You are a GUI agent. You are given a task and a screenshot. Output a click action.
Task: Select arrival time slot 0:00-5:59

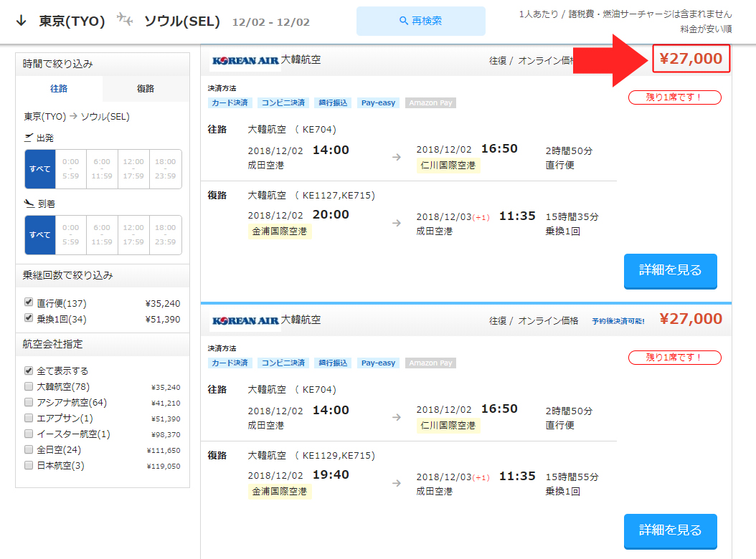click(x=71, y=235)
